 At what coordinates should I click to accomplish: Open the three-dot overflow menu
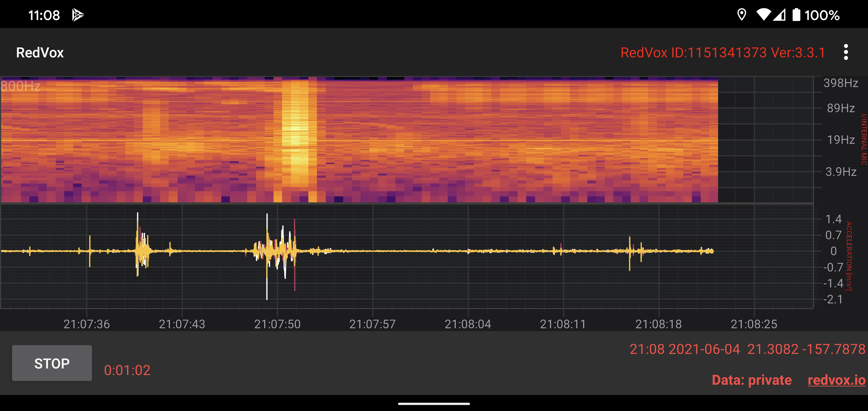[845, 52]
